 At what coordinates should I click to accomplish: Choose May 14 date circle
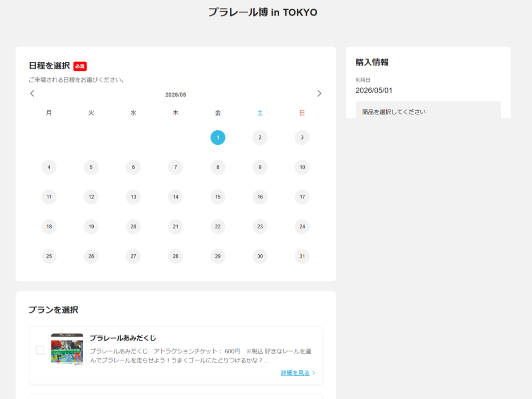[176, 197]
